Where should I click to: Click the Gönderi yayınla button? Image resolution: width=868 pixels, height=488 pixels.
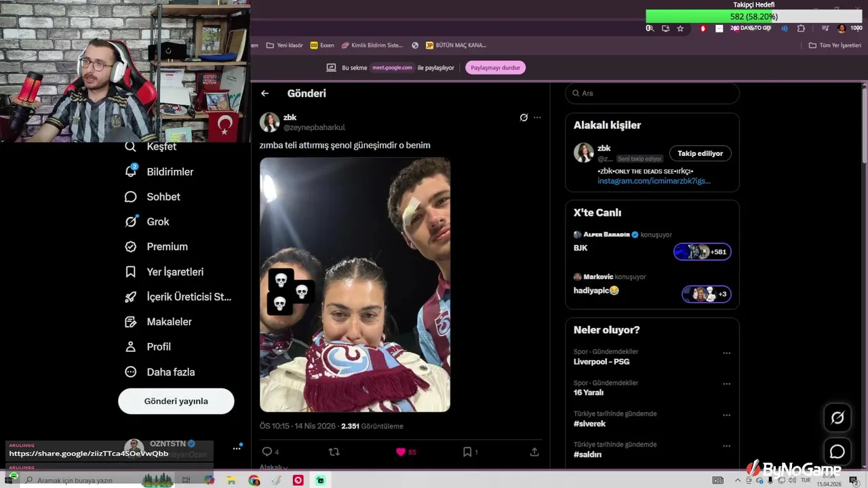176,401
